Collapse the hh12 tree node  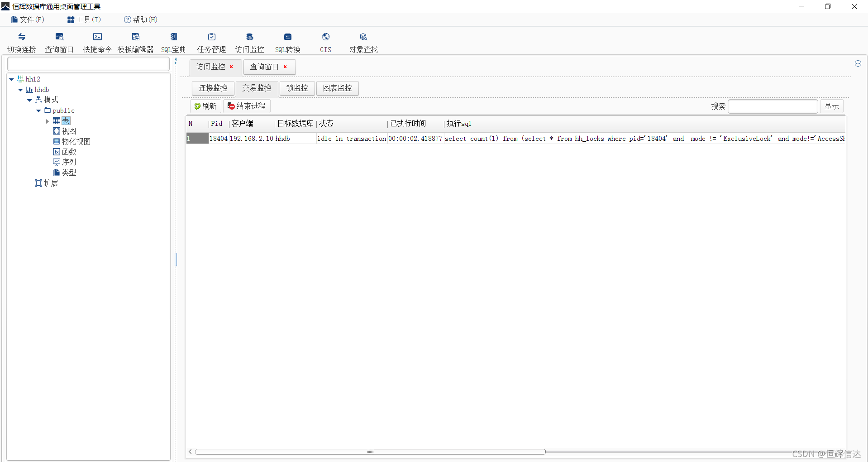pos(11,79)
